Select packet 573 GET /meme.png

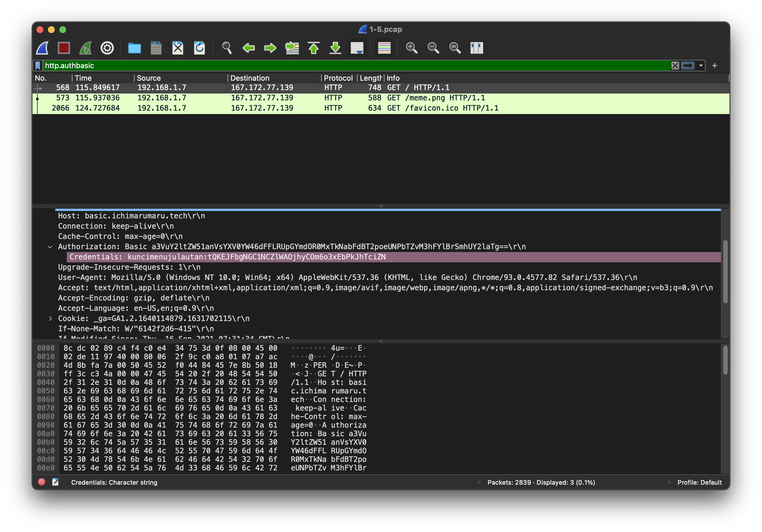click(381, 98)
